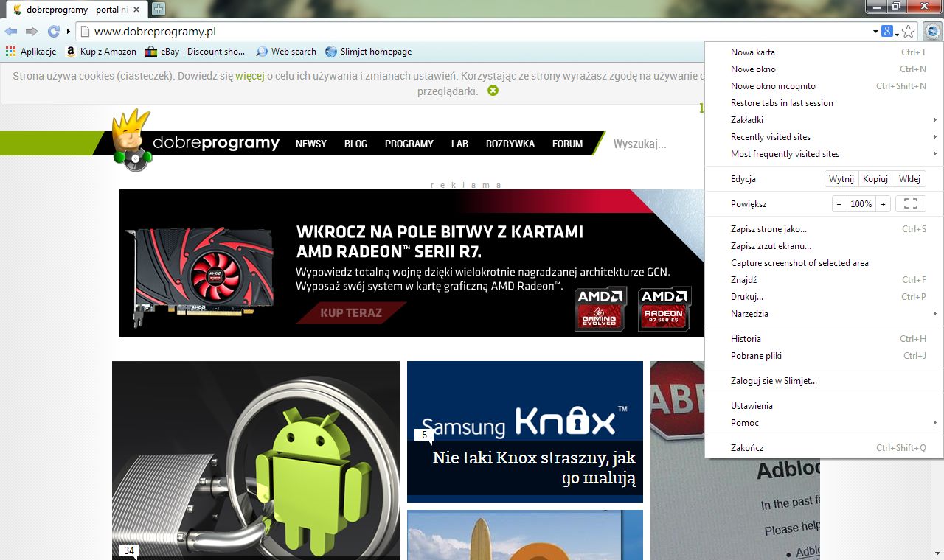Image resolution: width=944 pixels, height=560 pixels.
Task: Select Zapisz stronę jako...
Action: click(825, 229)
